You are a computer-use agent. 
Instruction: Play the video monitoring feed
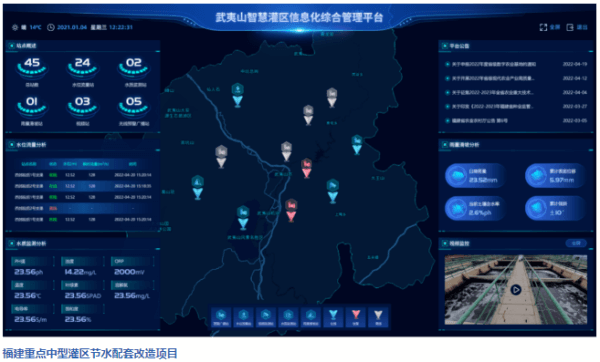pos(515,290)
